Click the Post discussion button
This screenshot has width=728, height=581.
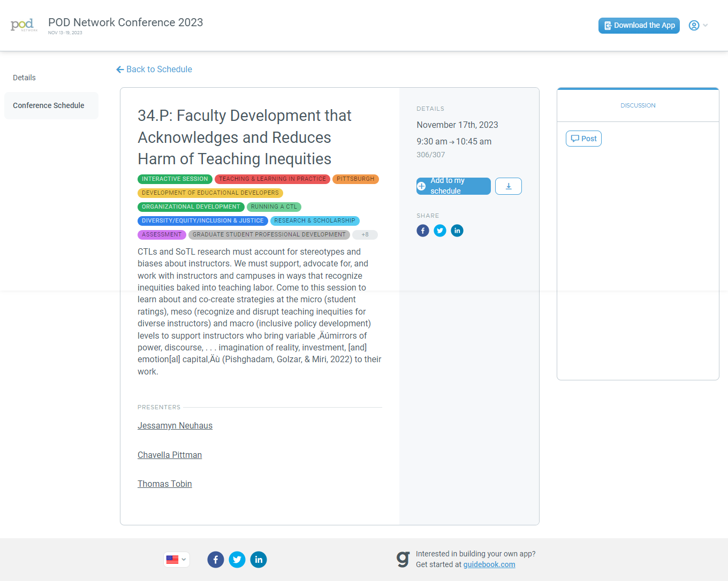click(x=583, y=139)
